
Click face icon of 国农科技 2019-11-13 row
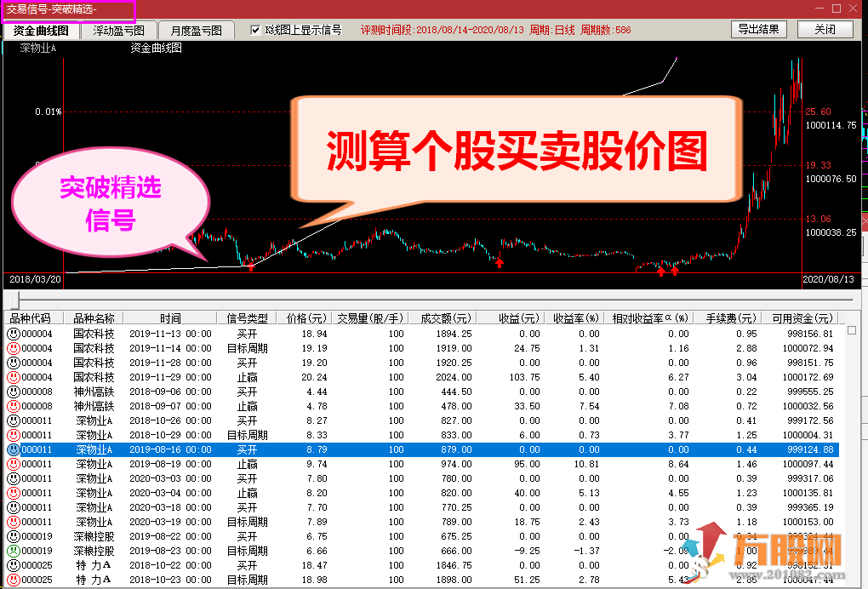[14, 334]
